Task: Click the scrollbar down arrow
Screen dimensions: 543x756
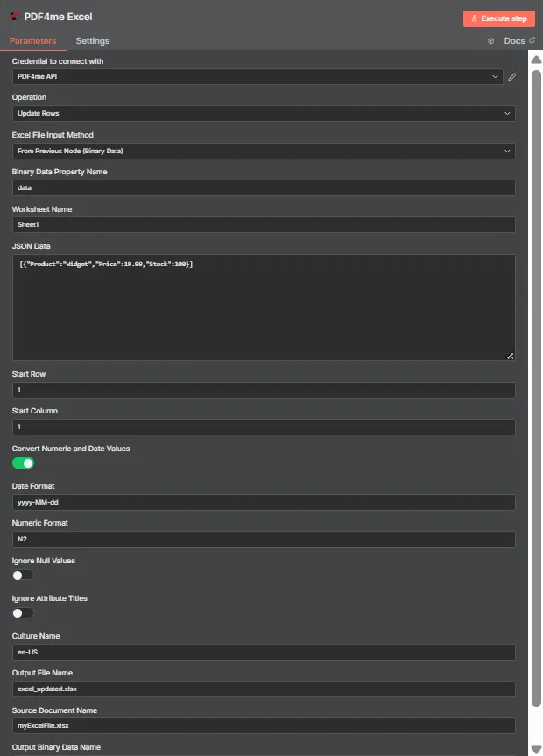Action: pos(536,750)
